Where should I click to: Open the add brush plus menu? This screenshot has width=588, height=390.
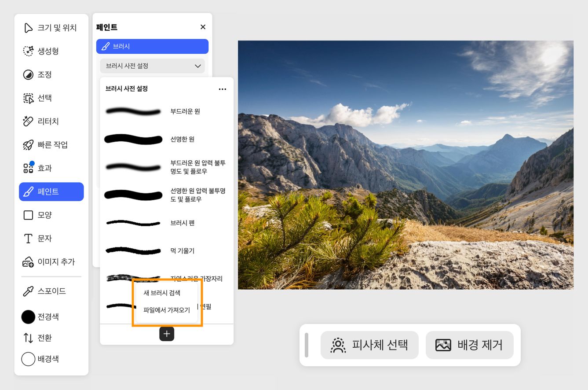(x=167, y=334)
